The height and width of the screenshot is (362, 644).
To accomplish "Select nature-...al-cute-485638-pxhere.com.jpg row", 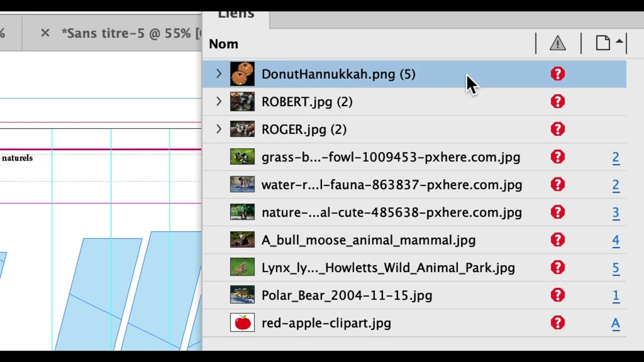I will coord(415,212).
